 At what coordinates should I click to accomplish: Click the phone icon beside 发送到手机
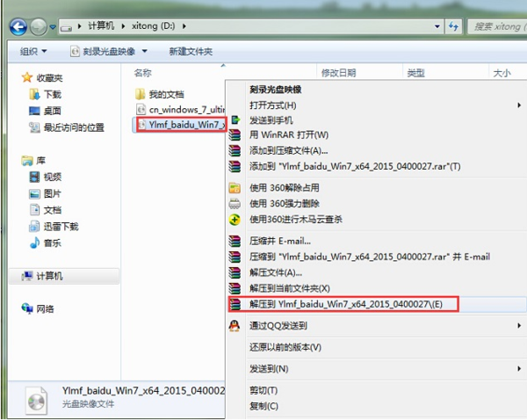pyautogui.click(x=235, y=119)
